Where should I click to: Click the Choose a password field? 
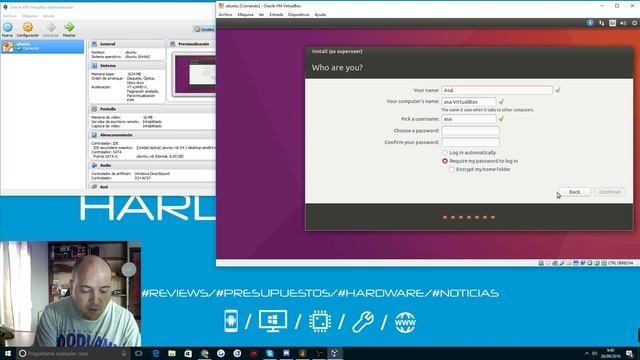tap(470, 131)
